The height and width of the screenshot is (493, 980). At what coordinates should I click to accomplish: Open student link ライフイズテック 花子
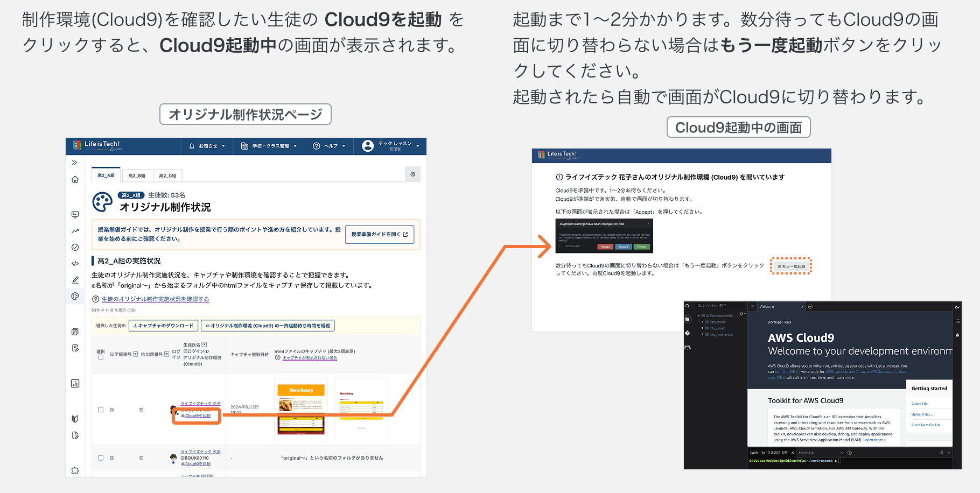pos(200,404)
